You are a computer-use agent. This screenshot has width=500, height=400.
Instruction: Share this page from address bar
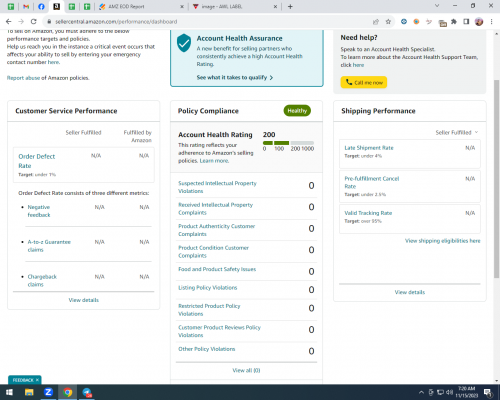(376, 22)
